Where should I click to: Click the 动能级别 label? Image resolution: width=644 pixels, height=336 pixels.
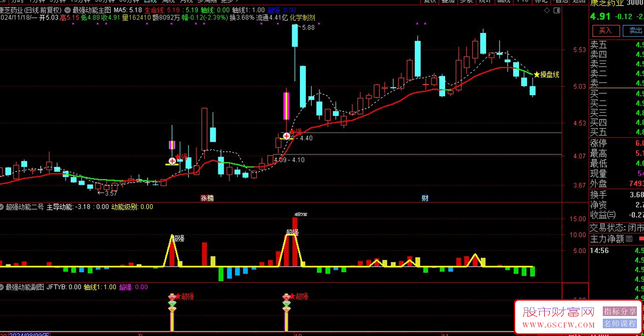click(x=124, y=207)
